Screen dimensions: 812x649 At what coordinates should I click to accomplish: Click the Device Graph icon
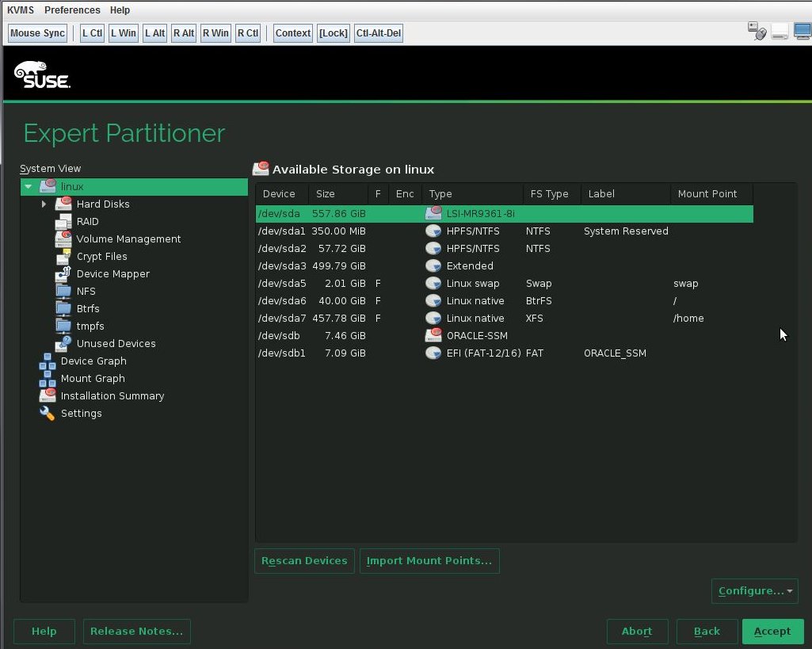click(47, 361)
